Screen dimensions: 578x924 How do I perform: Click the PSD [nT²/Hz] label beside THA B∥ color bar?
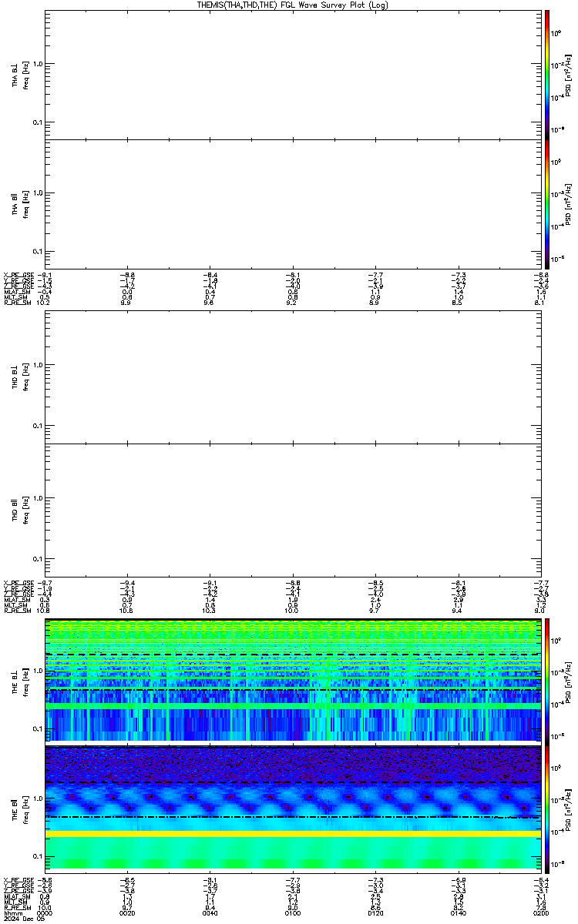tap(569, 204)
